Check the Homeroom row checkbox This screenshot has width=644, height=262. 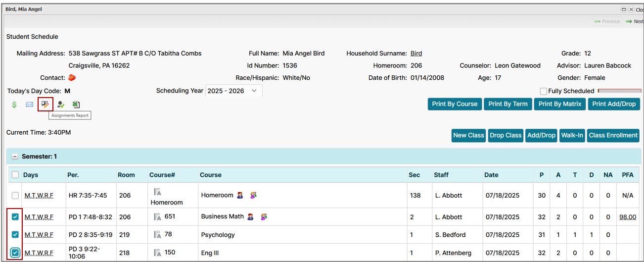[x=15, y=196]
